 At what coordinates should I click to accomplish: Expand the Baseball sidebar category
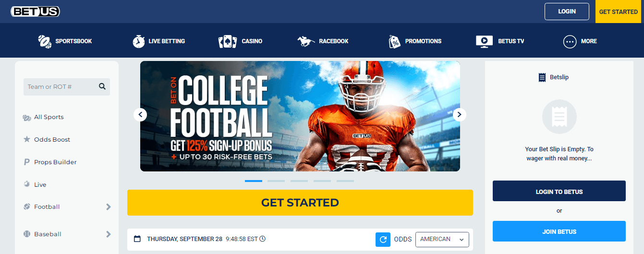click(x=108, y=234)
